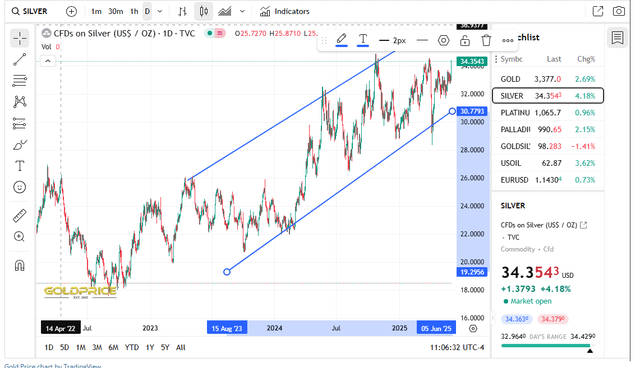Take a chart snapshot with camera icon
640x368 pixels.
coord(618,11)
